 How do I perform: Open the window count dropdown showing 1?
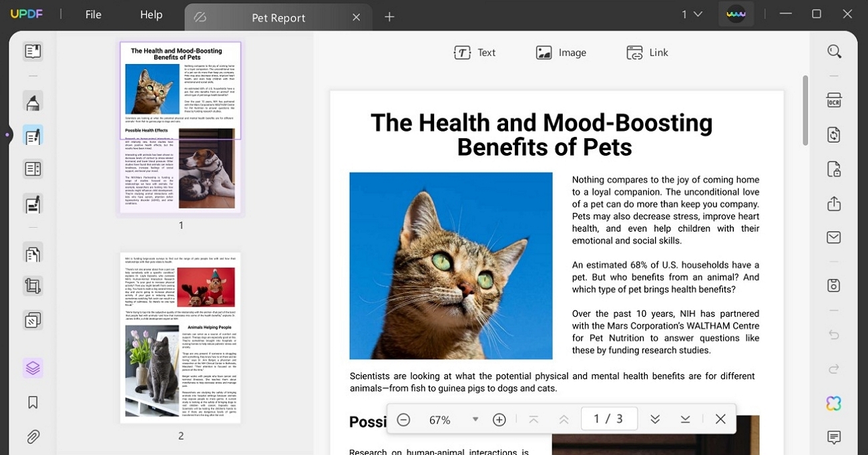(x=692, y=14)
